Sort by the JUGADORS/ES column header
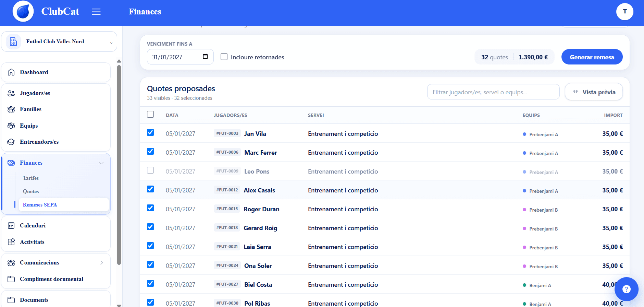The height and width of the screenshot is (307, 644). [230, 115]
